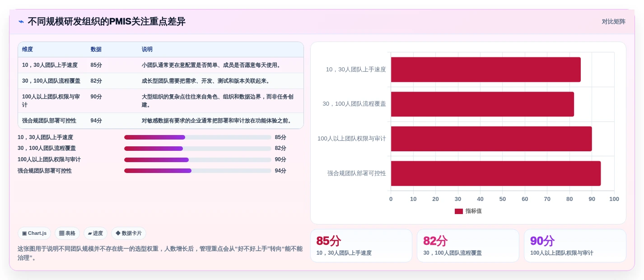
Task: Click the 90分 cell in the table
Action: pos(96,97)
